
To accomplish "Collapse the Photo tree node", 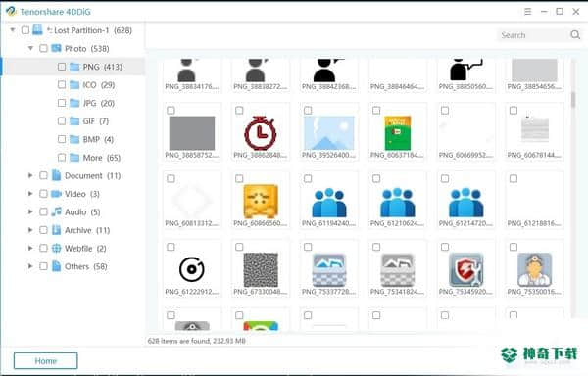I will (30, 48).
